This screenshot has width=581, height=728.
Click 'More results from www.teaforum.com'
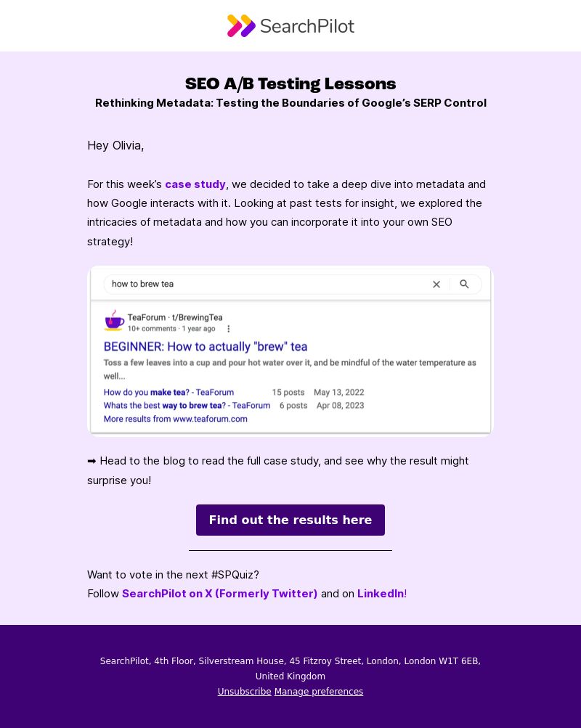coord(175,419)
